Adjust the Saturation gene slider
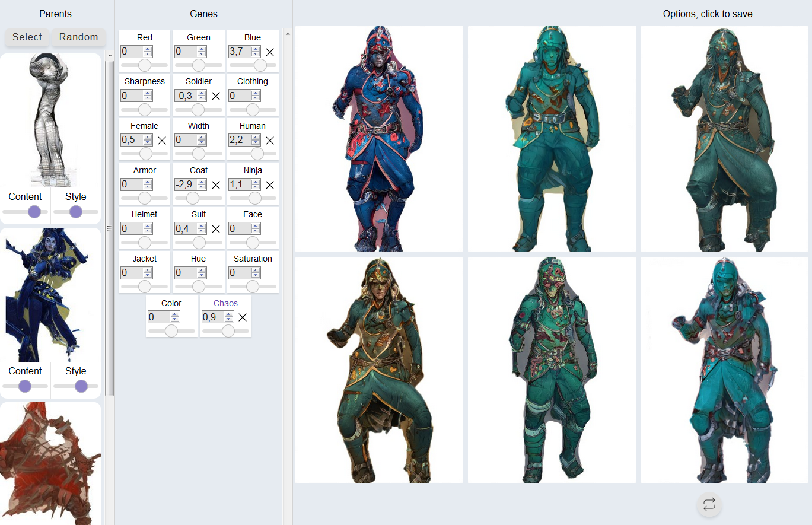The image size is (812, 525). (253, 287)
